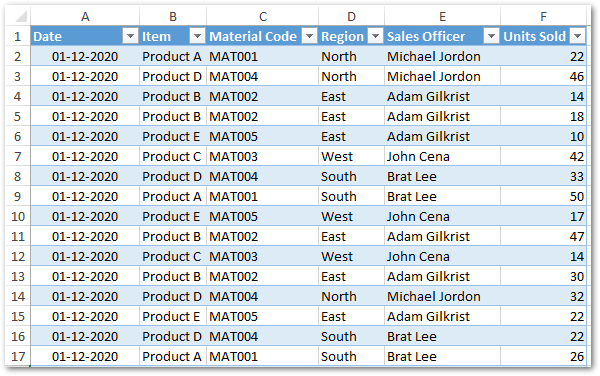Select MAT002 in row 13
The height and width of the screenshot is (376, 600).
pyautogui.click(x=262, y=277)
